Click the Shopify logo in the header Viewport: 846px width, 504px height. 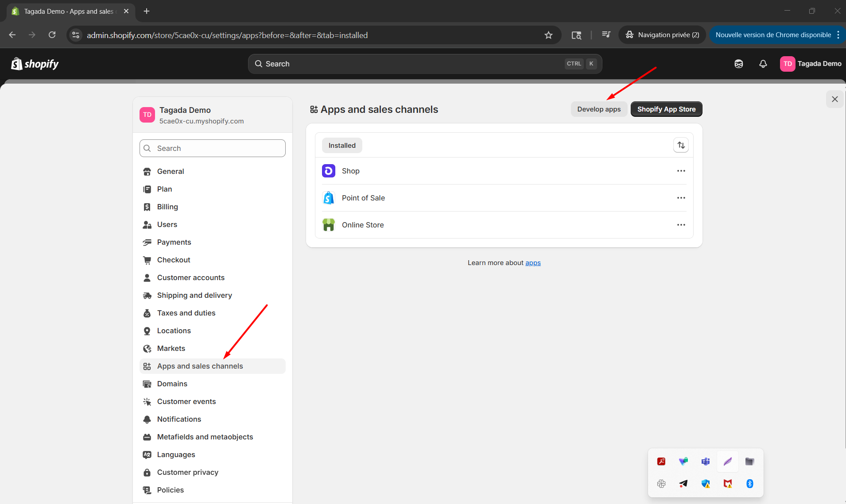[35, 64]
